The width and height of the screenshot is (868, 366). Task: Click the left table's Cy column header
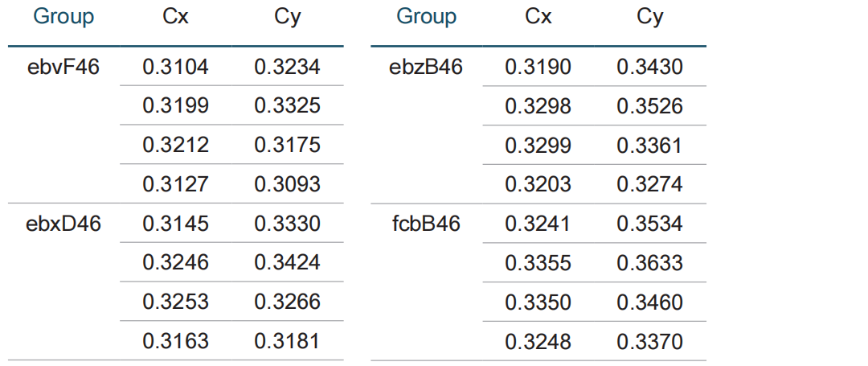pyautogui.click(x=287, y=17)
